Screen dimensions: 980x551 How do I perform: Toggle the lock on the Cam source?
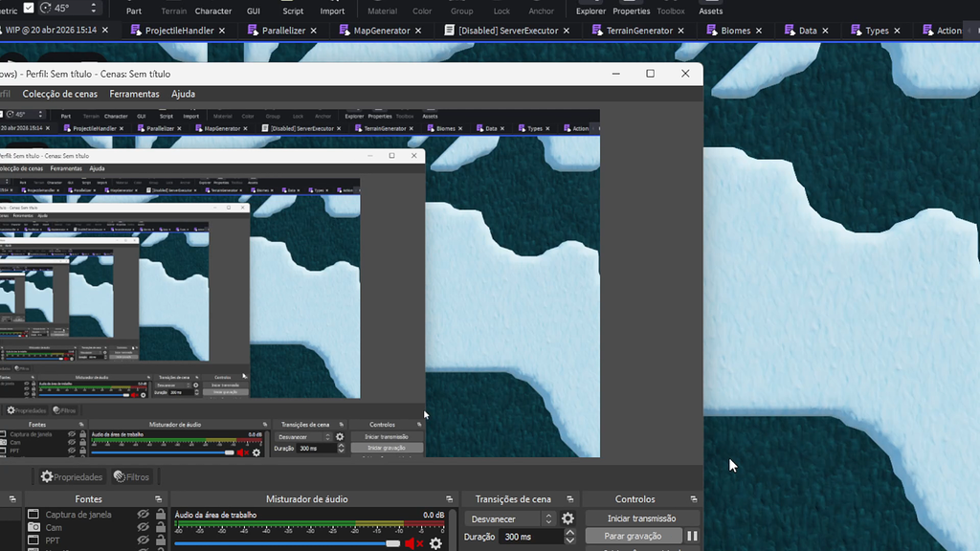[x=161, y=527]
